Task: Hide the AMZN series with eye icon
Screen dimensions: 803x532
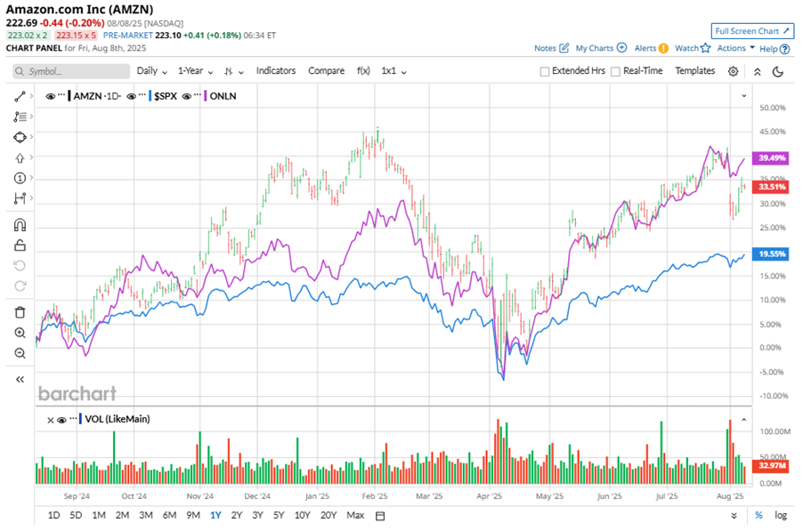Action: [50, 96]
